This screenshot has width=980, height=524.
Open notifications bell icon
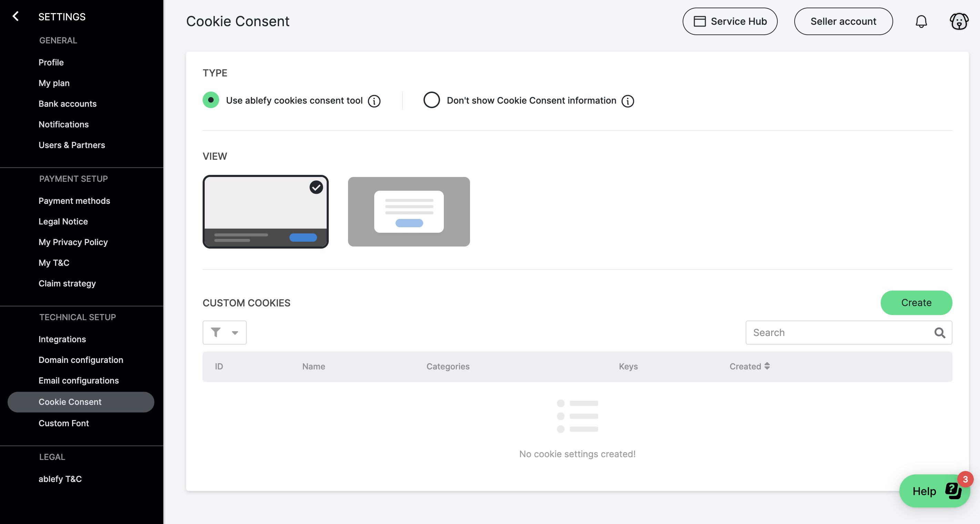(921, 21)
